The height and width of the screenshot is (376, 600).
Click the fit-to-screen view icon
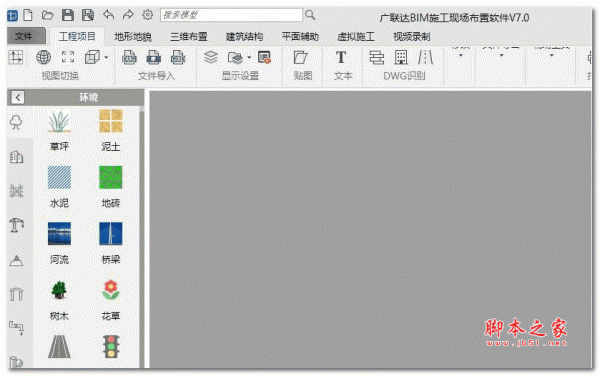68,57
